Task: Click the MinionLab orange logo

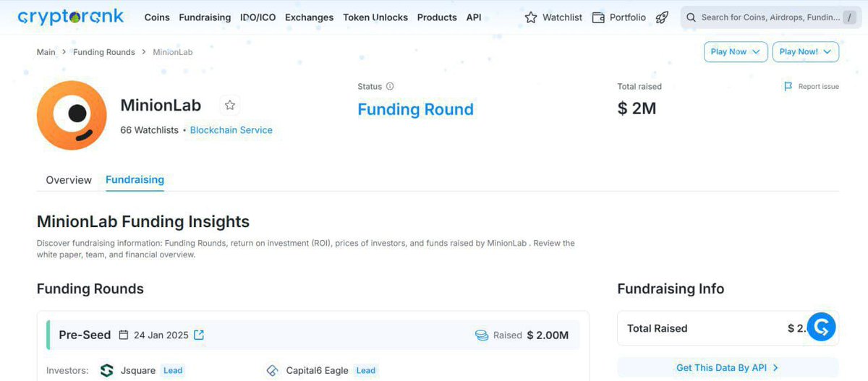Action: click(72, 116)
